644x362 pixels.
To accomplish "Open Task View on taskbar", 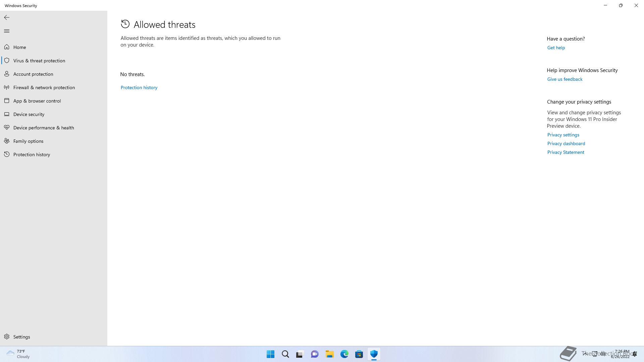I will pyautogui.click(x=300, y=354).
